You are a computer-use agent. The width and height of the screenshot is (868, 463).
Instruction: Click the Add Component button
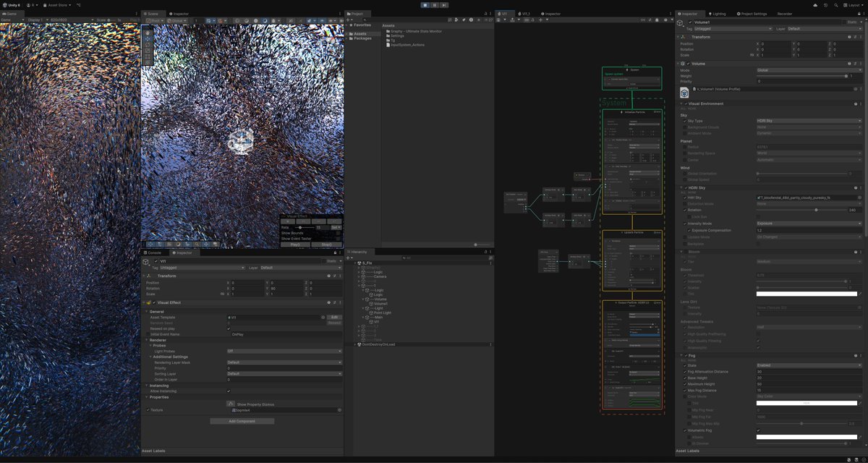[242, 421]
